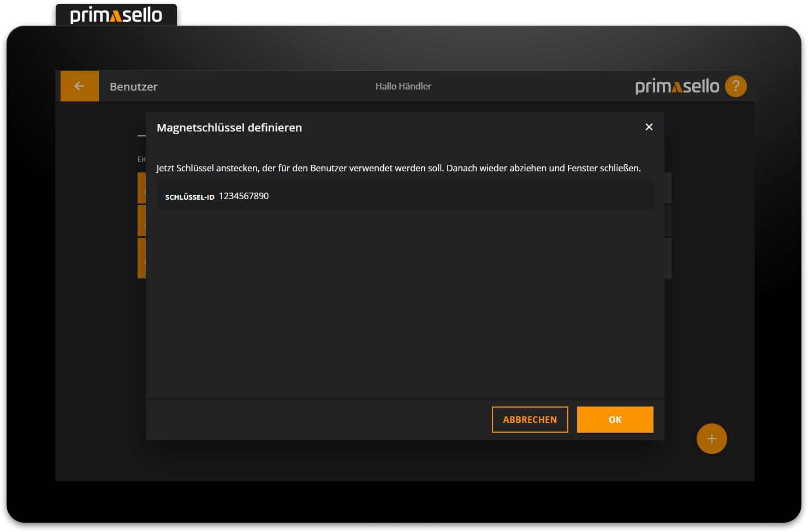Click the 'Hallo Händler' greeting text

[x=403, y=86]
